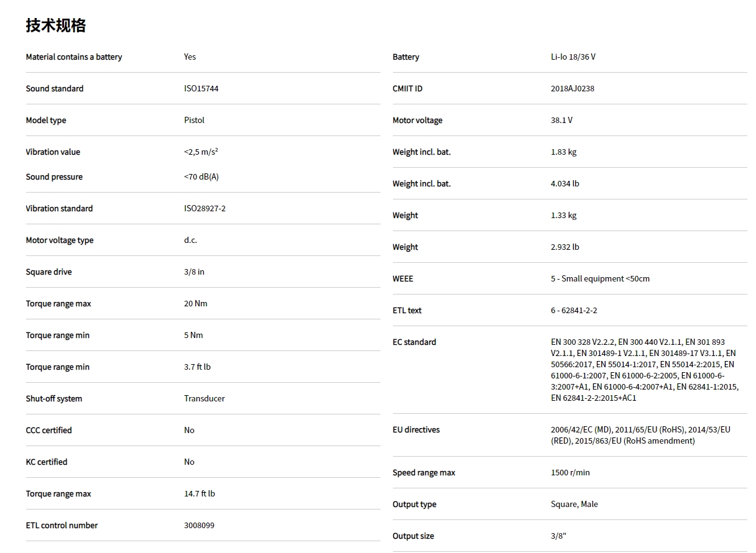Click the 'KC certified' label

point(47,462)
